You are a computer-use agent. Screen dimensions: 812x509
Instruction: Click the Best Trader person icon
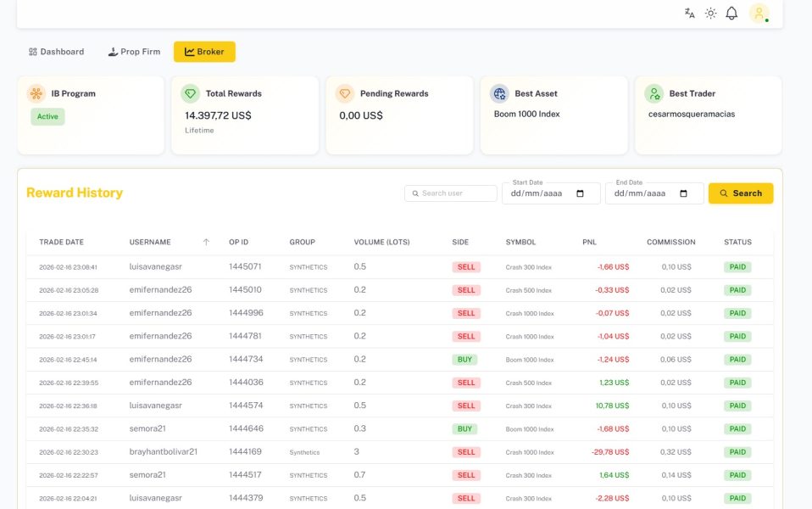point(653,93)
